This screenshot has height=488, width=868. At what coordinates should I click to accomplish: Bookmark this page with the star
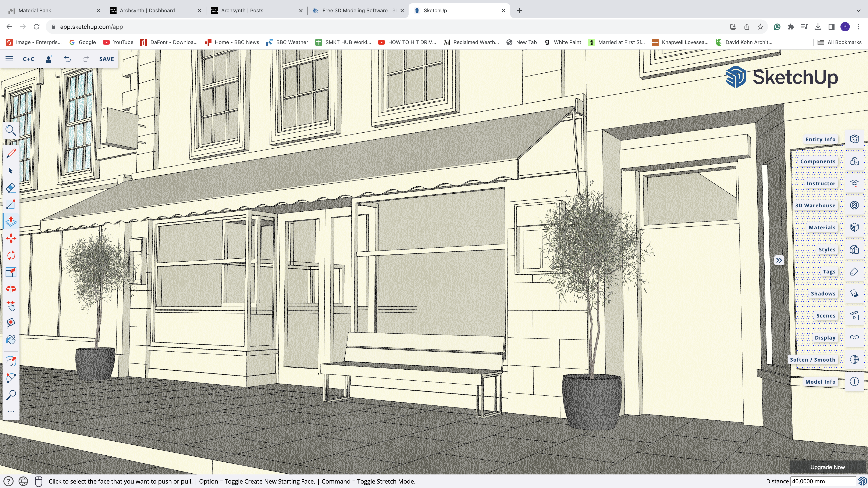click(760, 27)
